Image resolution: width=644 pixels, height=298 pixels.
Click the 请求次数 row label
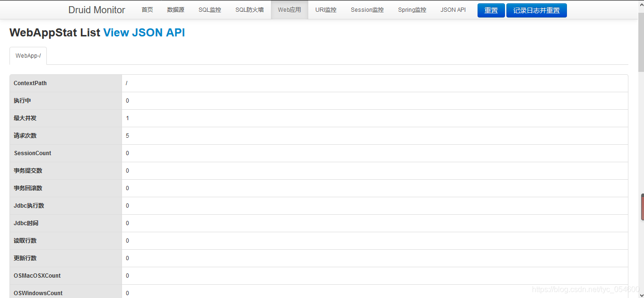(x=25, y=136)
